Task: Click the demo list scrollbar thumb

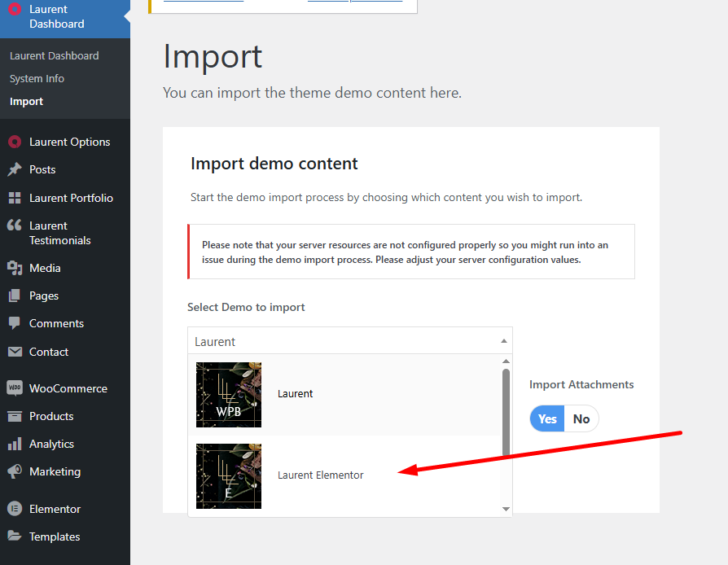Action: 506,413
